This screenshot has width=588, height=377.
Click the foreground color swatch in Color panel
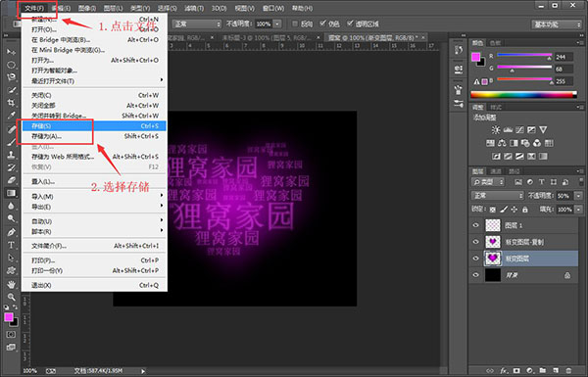(475, 57)
